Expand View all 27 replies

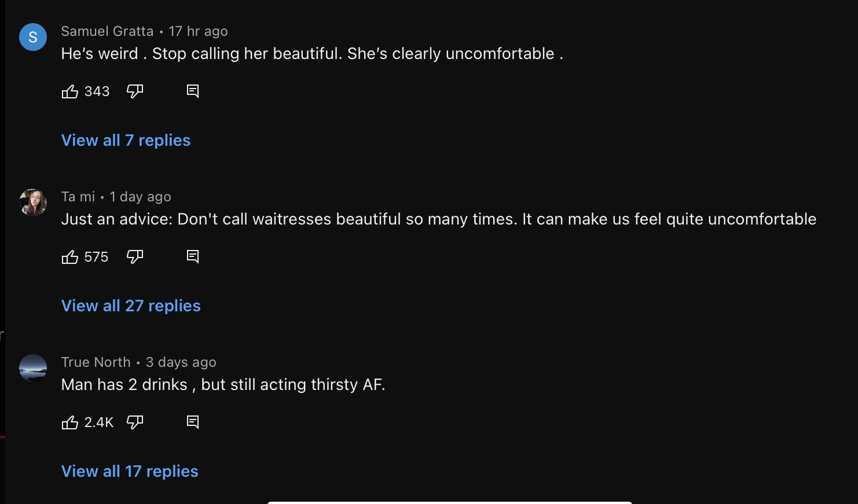131,306
